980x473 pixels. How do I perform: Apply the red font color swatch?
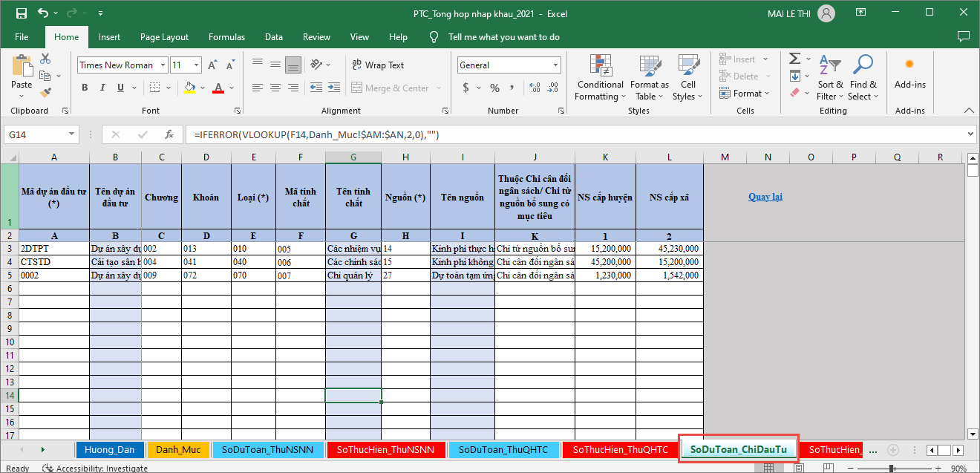coord(218,88)
